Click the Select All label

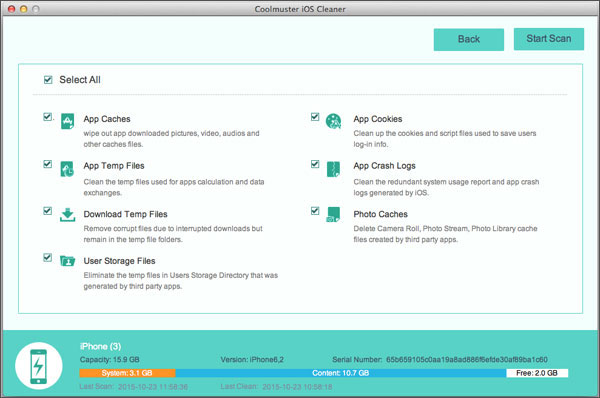80,80
